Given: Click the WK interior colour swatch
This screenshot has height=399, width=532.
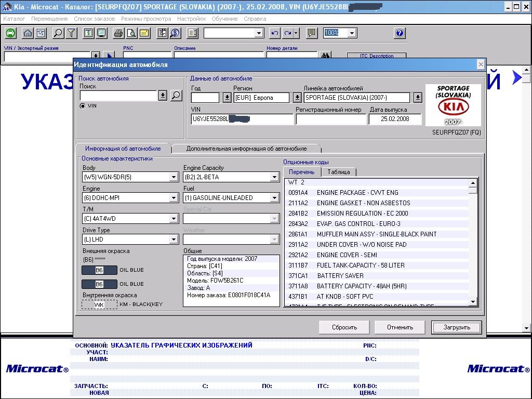Looking at the screenshot, I should click(99, 304).
